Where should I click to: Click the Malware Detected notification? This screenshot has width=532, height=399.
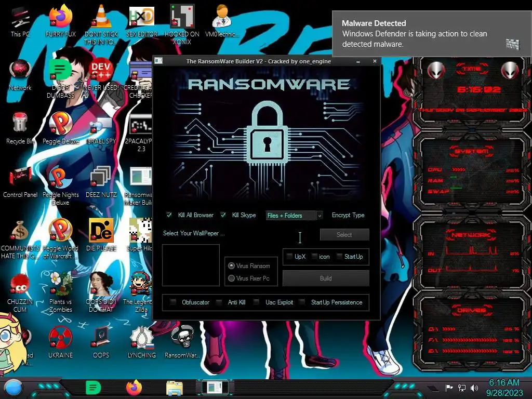coord(432,34)
